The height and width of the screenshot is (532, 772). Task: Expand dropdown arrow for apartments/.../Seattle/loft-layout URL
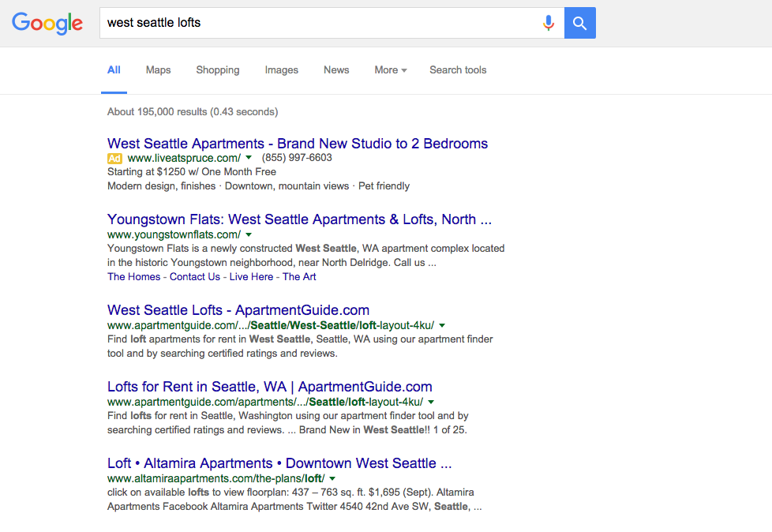pyautogui.click(x=431, y=402)
